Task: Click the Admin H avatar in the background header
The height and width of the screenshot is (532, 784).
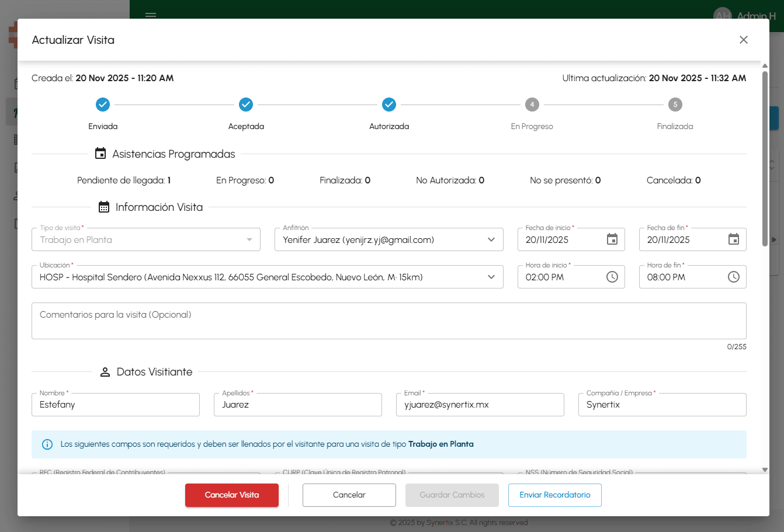Action: coord(723,15)
